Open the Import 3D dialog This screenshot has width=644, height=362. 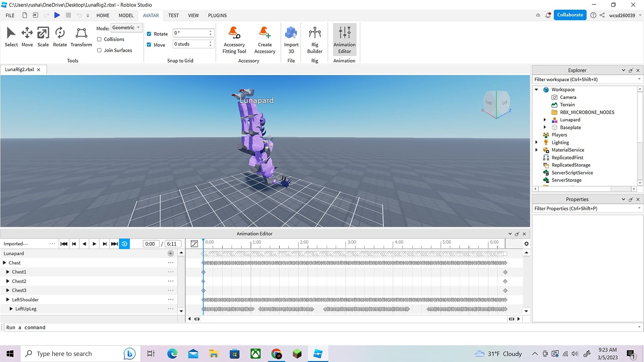291,40
